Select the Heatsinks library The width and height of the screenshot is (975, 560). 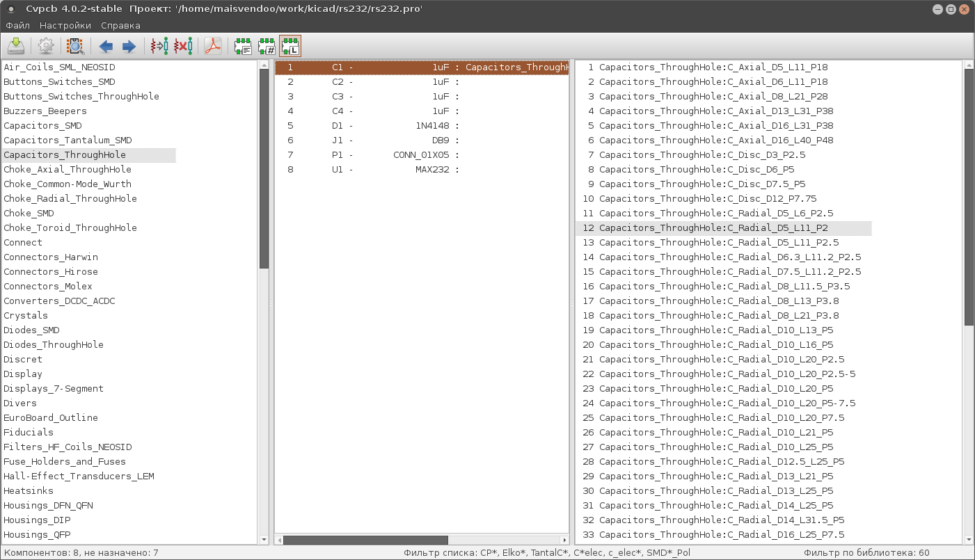click(29, 491)
